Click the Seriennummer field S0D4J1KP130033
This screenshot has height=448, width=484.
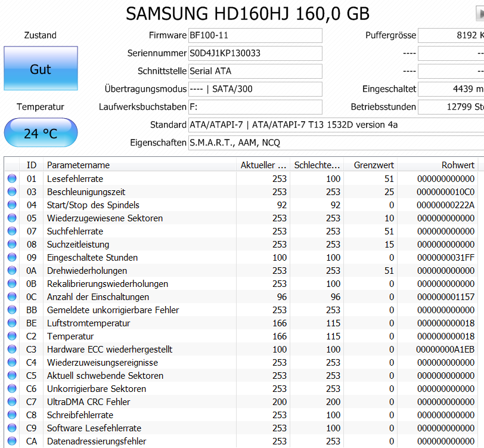255,54
